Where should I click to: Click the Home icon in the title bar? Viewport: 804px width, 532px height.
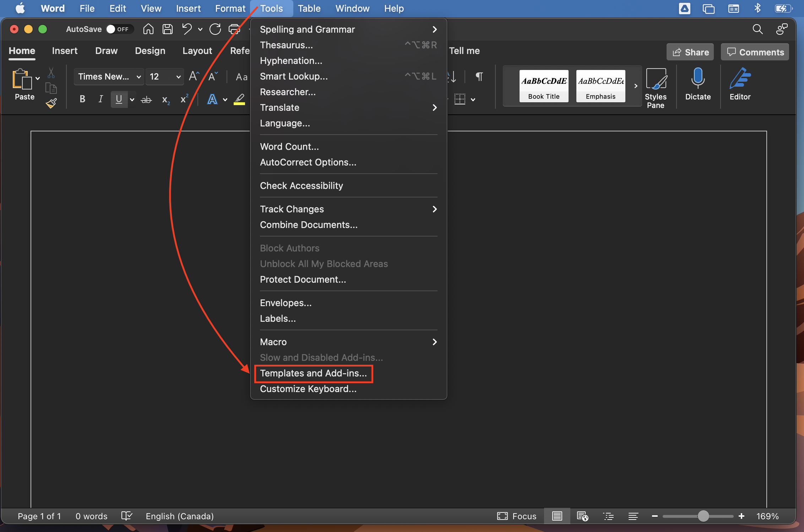[148, 29]
